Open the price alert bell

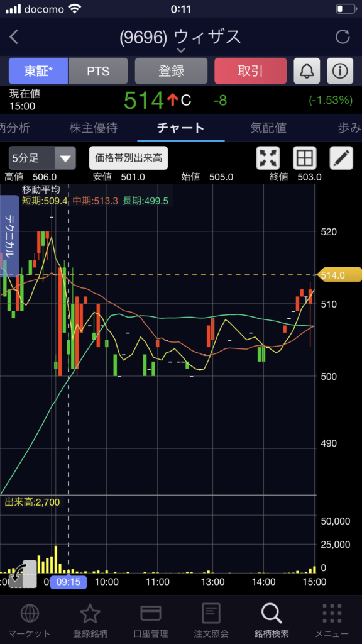(x=307, y=71)
